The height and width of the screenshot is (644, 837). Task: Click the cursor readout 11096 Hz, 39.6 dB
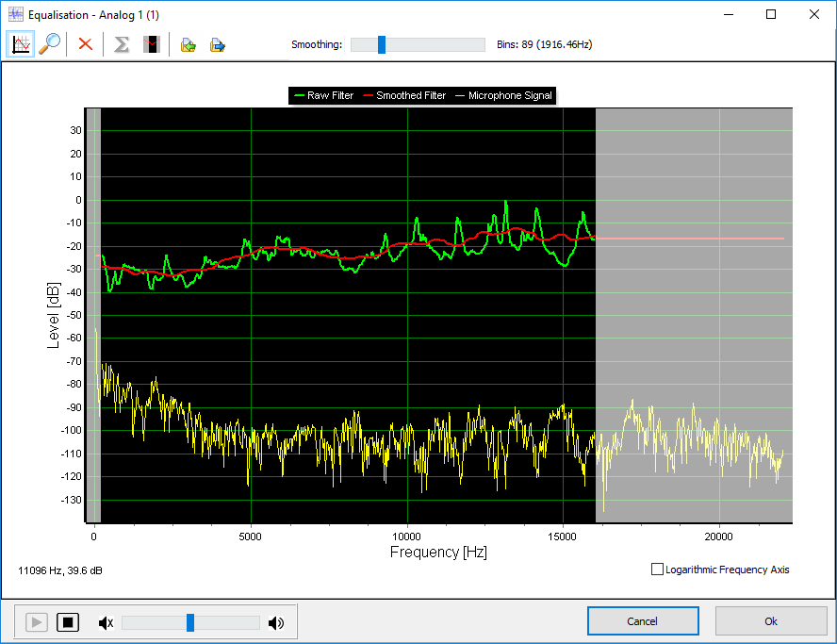59,570
